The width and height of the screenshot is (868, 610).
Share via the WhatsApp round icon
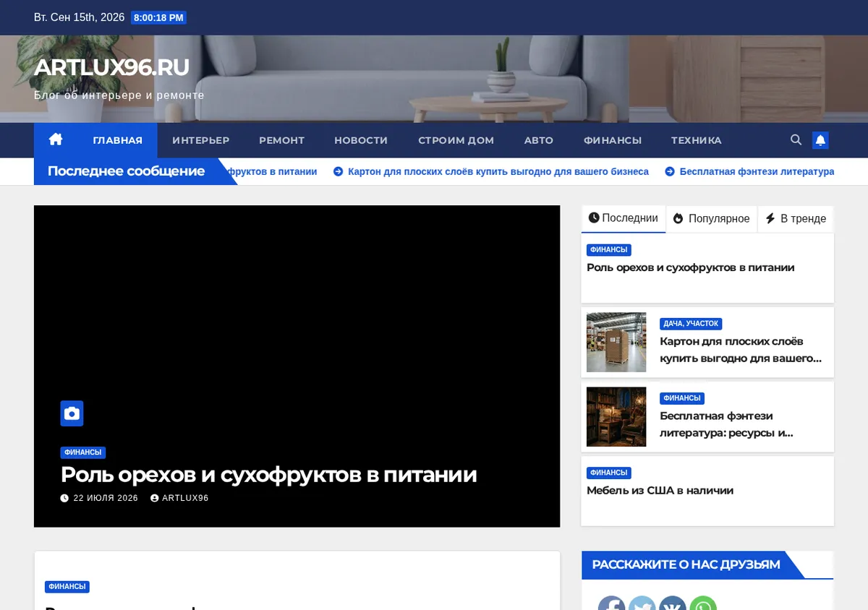click(x=702, y=603)
